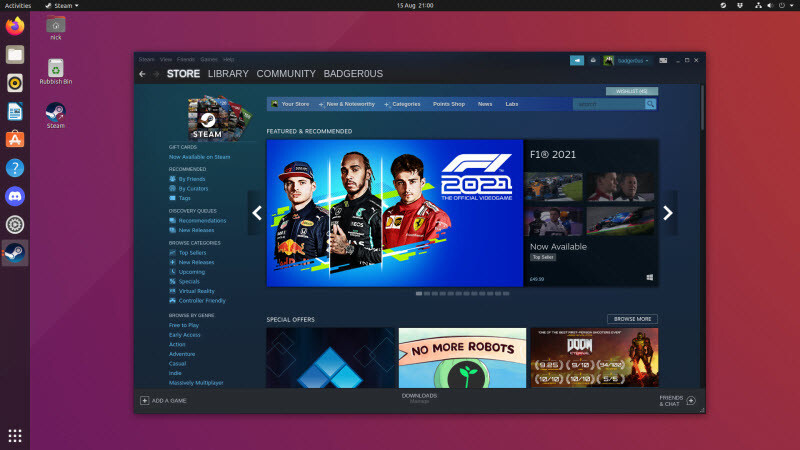Open the system menu arrow in top bar

pyautogui.click(x=793, y=5)
